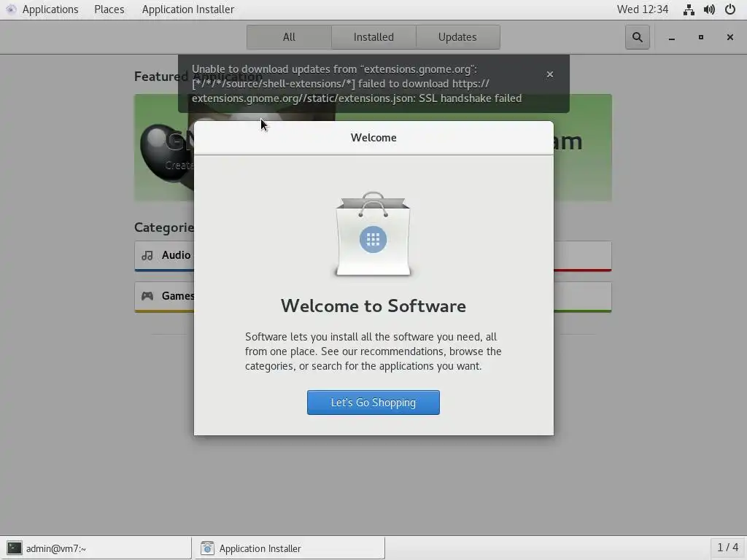Open the search in Application Installer
This screenshot has height=560, width=747.
point(637,37)
